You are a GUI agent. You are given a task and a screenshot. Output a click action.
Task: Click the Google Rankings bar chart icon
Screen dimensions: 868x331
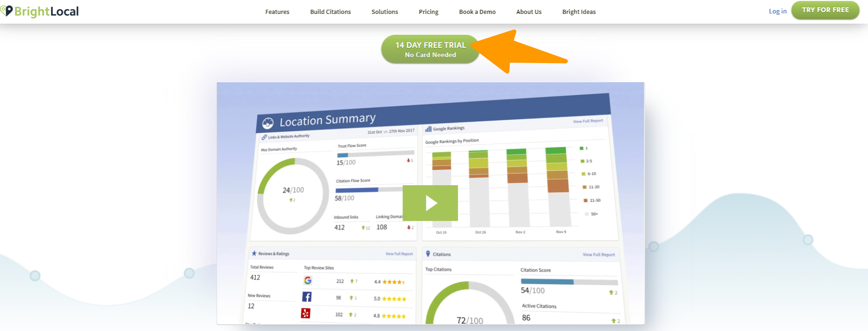point(428,129)
